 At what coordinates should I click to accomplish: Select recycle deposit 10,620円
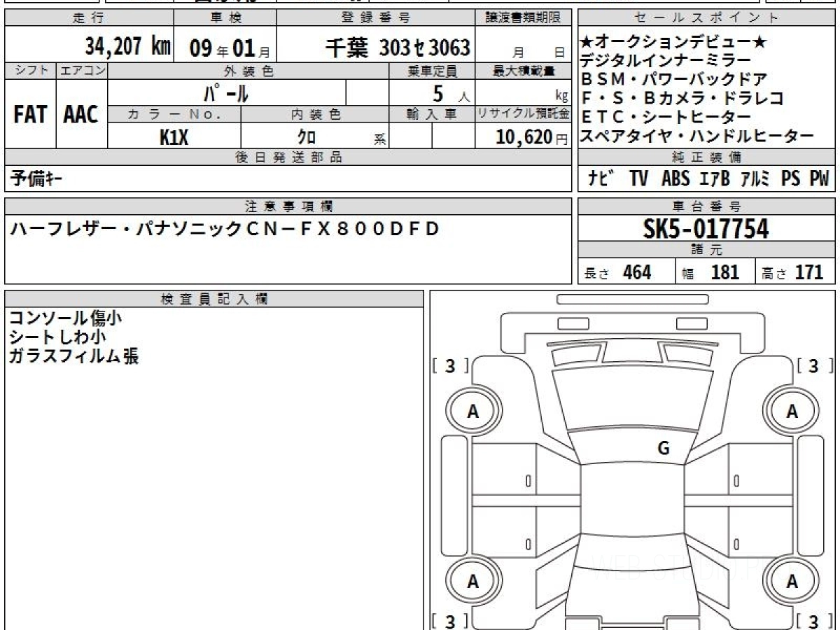click(x=532, y=136)
